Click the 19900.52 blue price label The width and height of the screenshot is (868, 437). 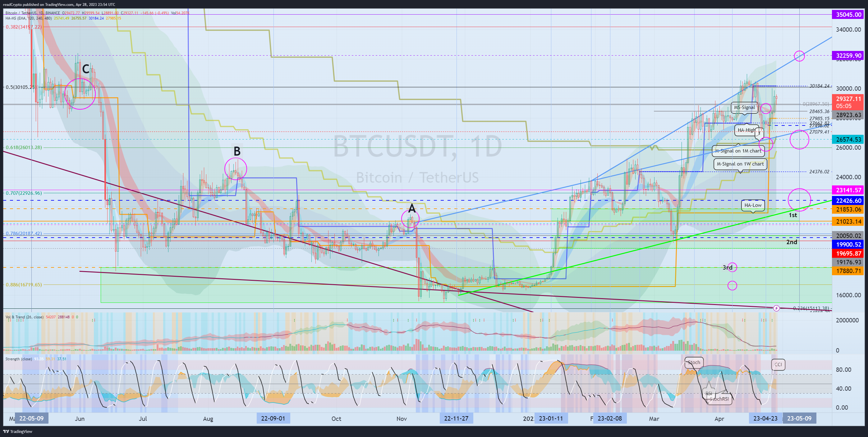coord(848,244)
